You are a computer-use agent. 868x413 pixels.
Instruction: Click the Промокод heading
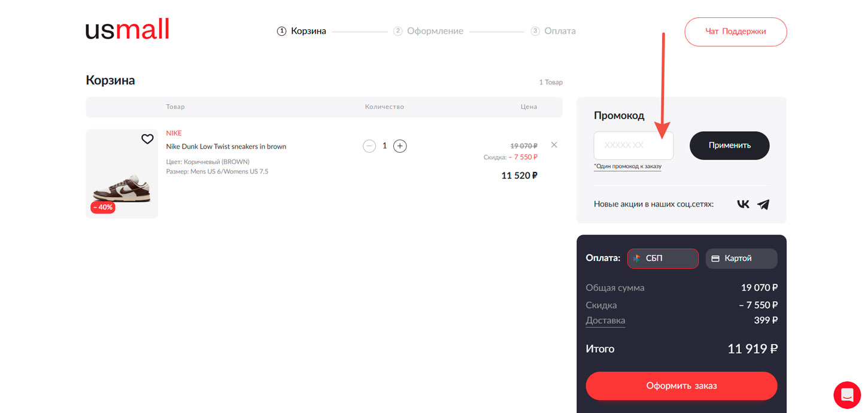pyautogui.click(x=619, y=116)
